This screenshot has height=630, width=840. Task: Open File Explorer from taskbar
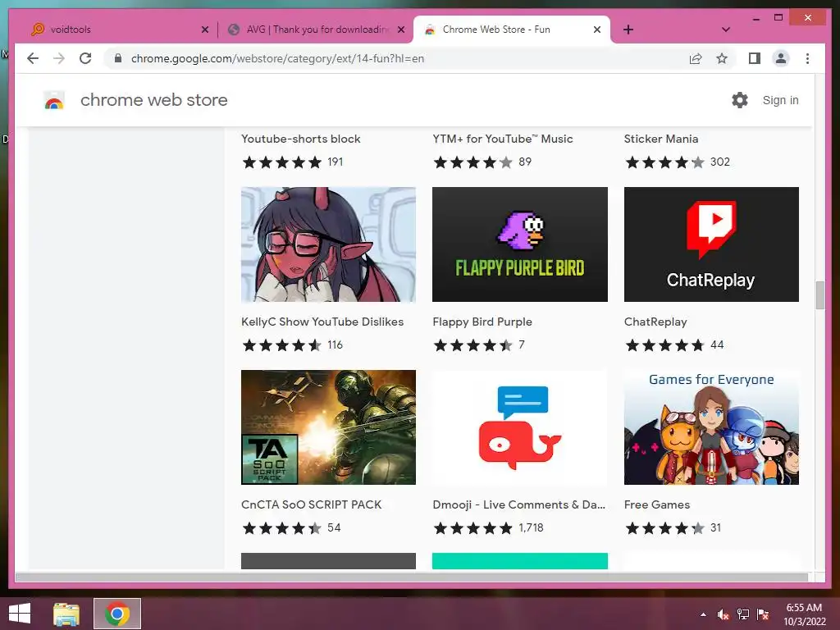66,614
